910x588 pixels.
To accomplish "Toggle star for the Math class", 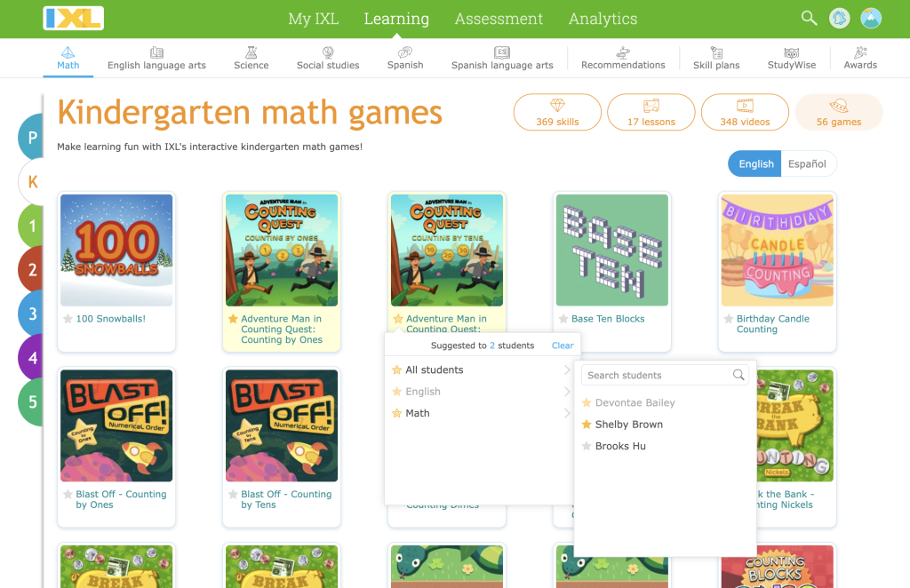I will [x=397, y=413].
